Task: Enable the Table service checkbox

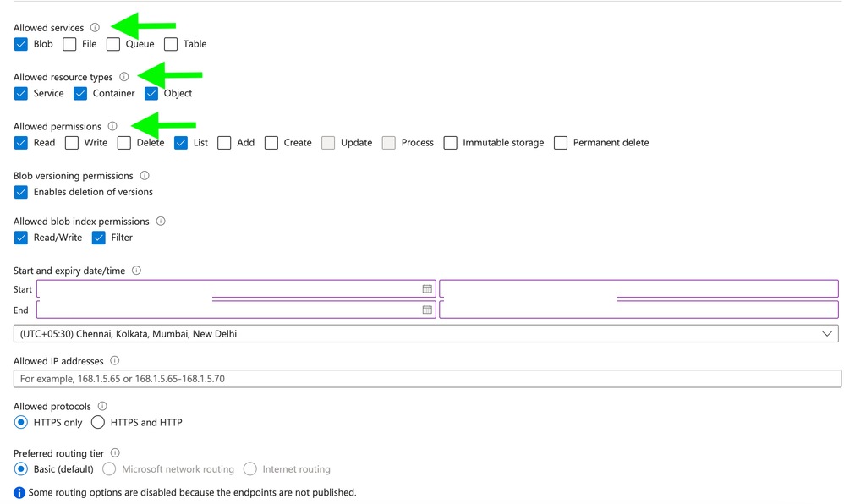Action: (x=171, y=44)
